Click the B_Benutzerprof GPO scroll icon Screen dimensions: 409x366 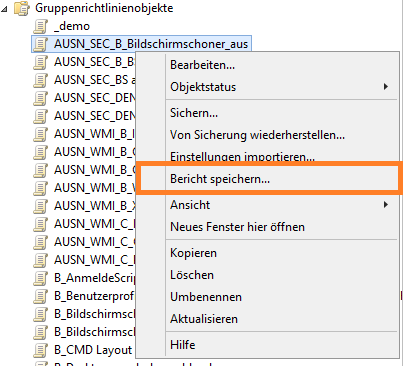tap(41, 296)
